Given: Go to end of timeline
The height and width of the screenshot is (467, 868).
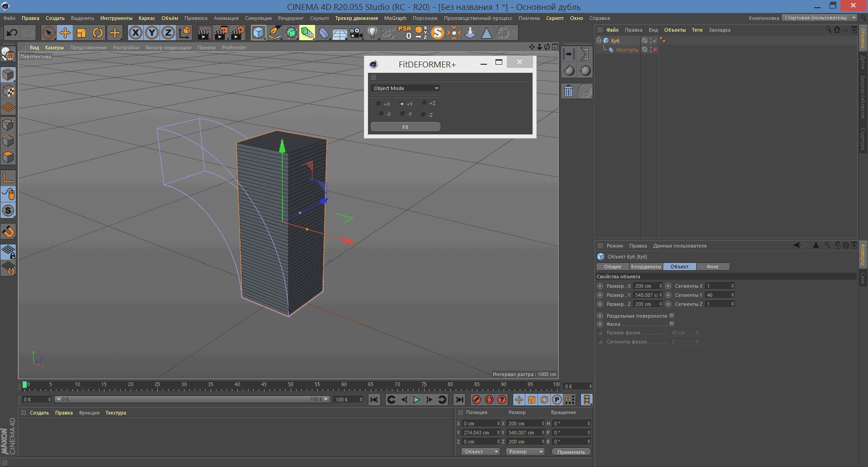Looking at the screenshot, I should point(459,400).
